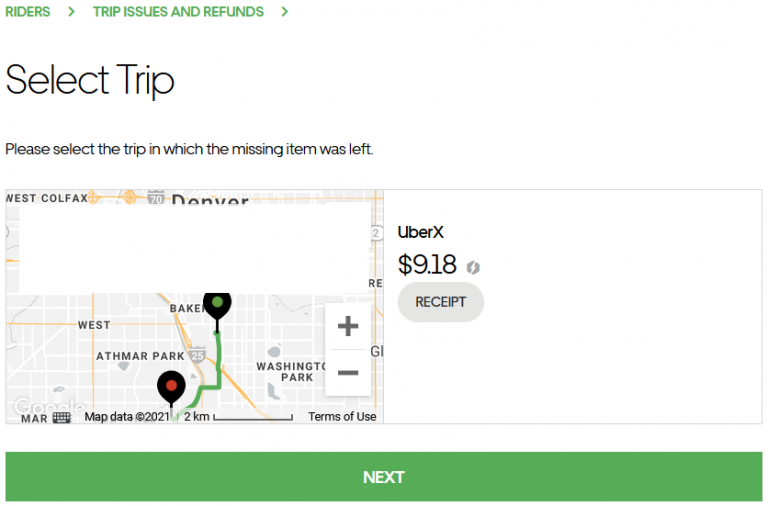
Task: Click the Washington Park label on map
Action: [290, 372]
